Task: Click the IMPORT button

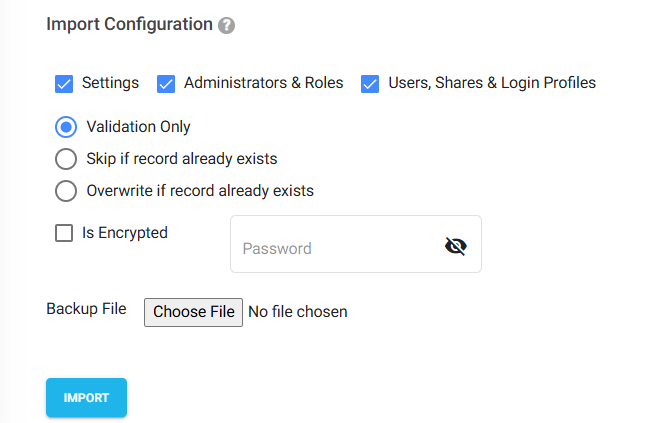Action: pyautogui.click(x=86, y=398)
